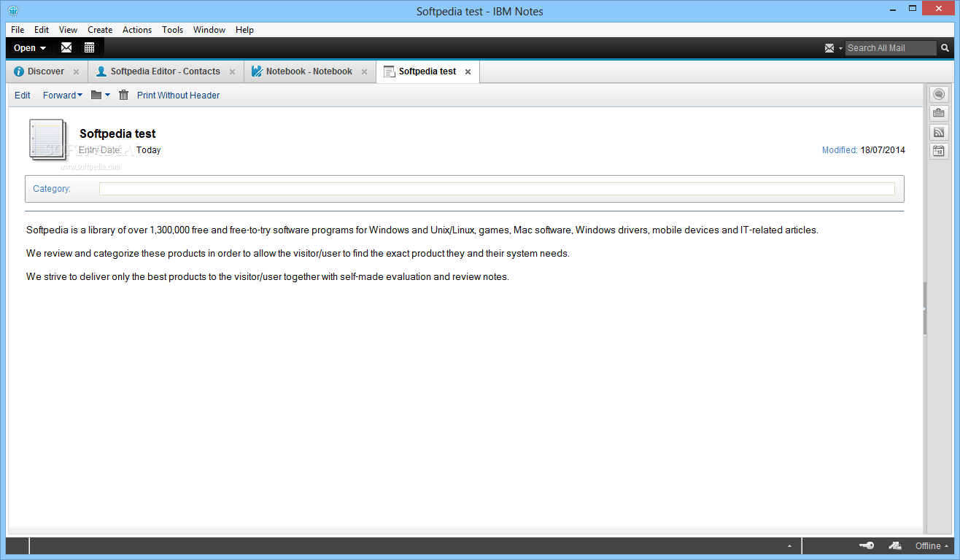The height and width of the screenshot is (560, 960).
Task: Select the Softpedia test tab
Action: click(x=427, y=71)
